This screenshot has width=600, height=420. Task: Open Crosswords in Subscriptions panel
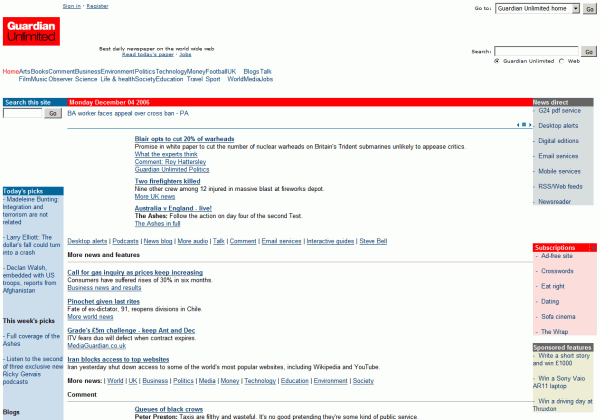click(x=557, y=271)
